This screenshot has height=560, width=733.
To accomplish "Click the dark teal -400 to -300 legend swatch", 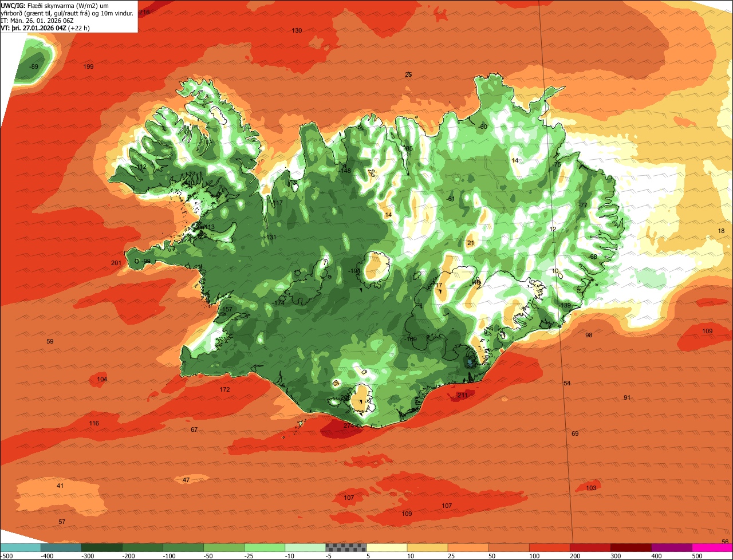I will tap(61, 547).
